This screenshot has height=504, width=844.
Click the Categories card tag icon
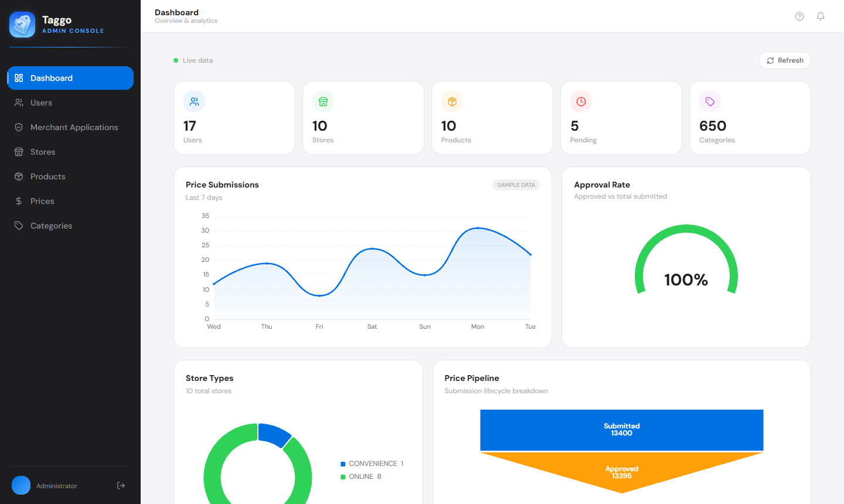tap(710, 101)
